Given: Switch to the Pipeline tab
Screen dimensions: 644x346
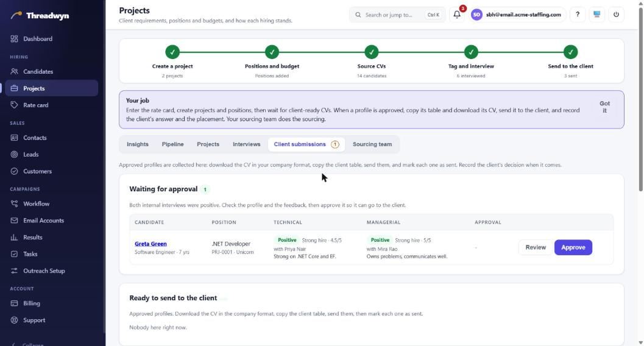Looking at the screenshot, I should click(172, 144).
